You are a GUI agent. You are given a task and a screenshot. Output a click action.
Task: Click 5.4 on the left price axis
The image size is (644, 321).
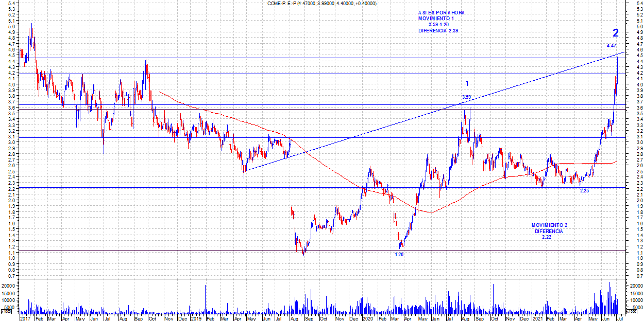coord(11,3)
